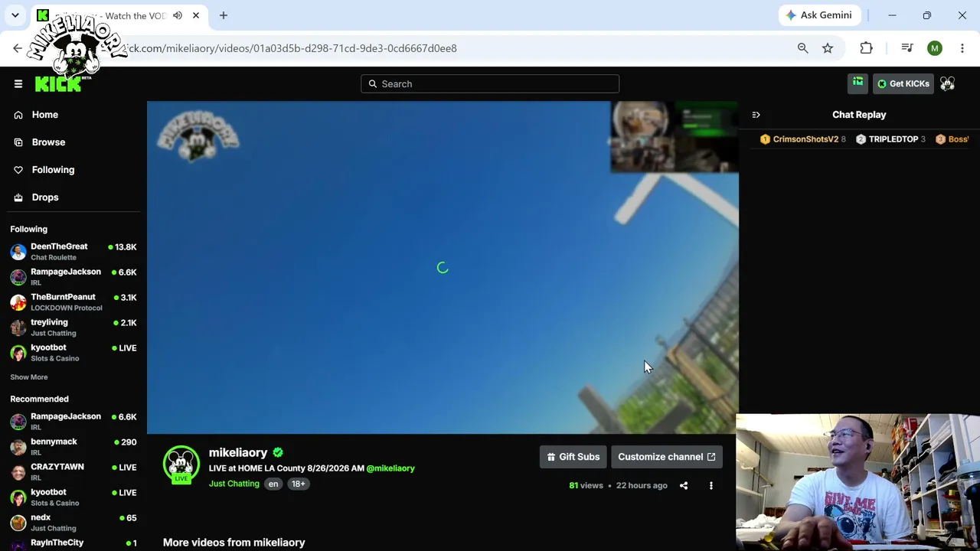
Task: Click the Kick search field
Action: tap(490, 84)
